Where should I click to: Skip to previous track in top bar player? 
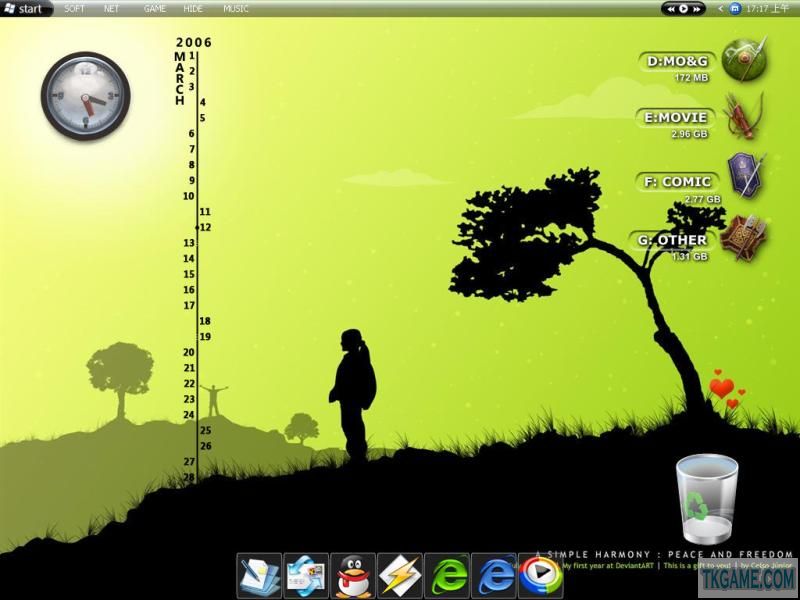671,9
